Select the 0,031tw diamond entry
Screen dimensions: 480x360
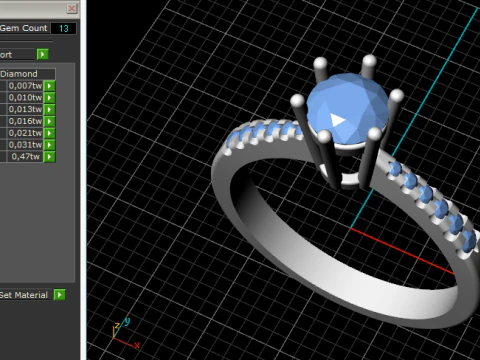pyautogui.click(x=25, y=145)
